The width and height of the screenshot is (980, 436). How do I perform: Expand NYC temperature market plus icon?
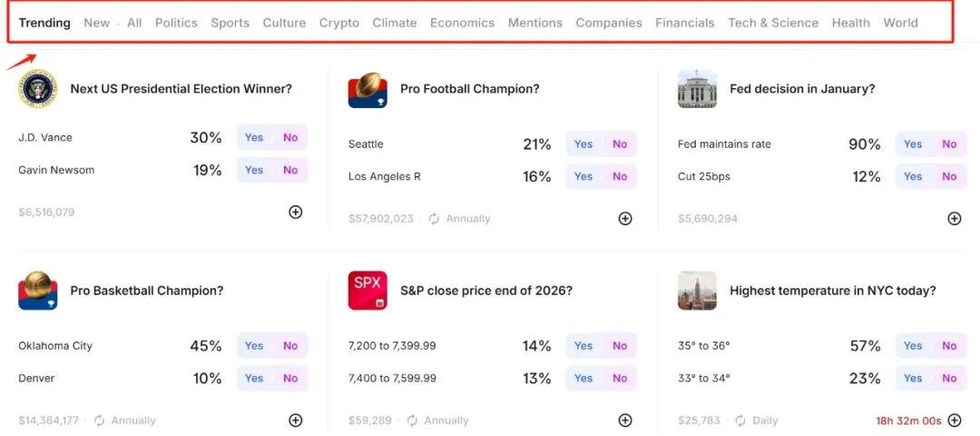click(x=955, y=420)
